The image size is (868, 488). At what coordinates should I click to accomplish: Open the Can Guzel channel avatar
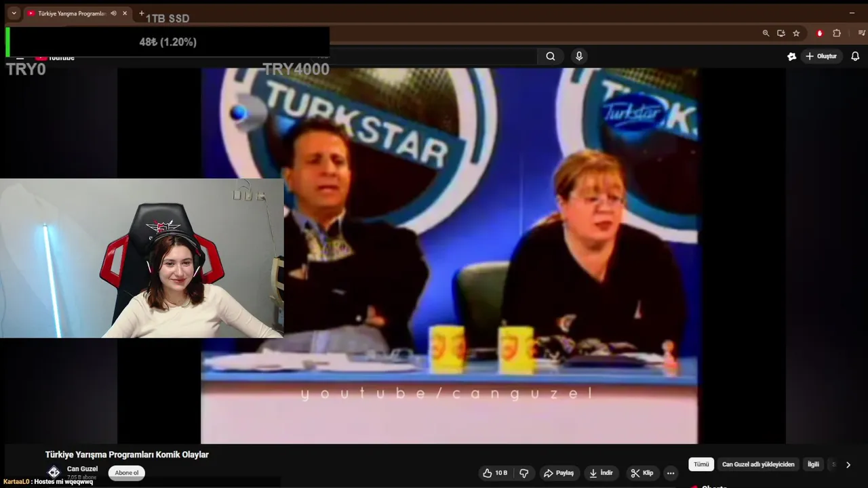pyautogui.click(x=54, y=472)
